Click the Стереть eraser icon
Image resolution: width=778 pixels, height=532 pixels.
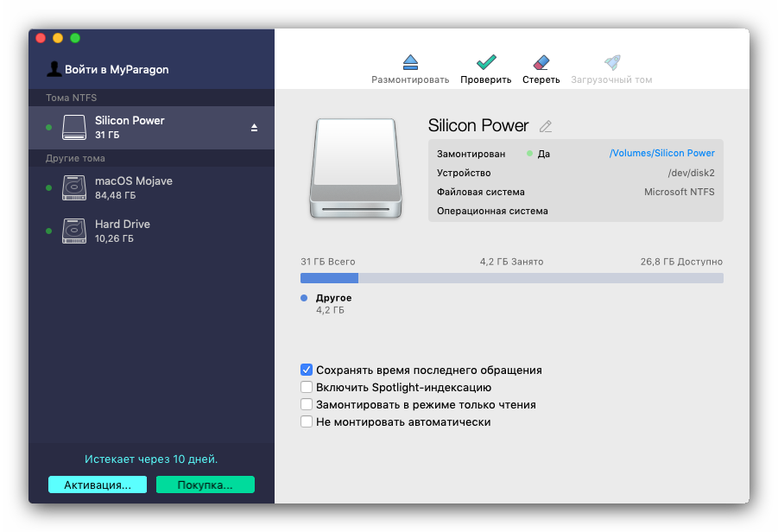tap(541, 62)
